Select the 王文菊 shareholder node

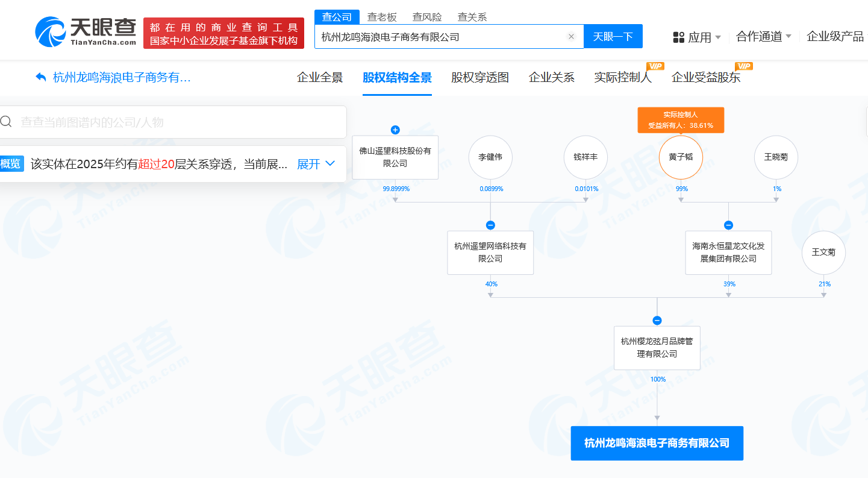coord(823,253)
